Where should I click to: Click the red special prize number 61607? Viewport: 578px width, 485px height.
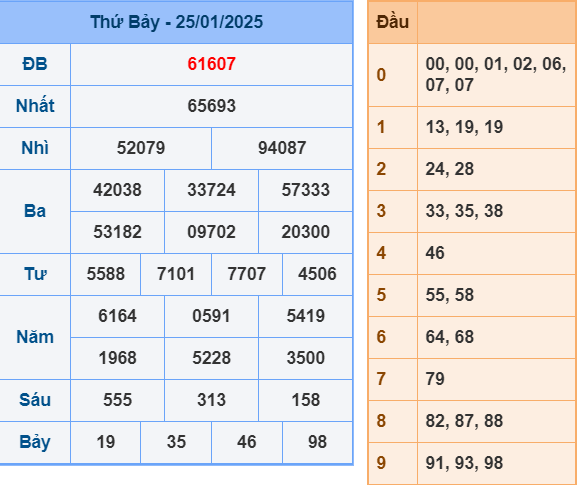211,64
